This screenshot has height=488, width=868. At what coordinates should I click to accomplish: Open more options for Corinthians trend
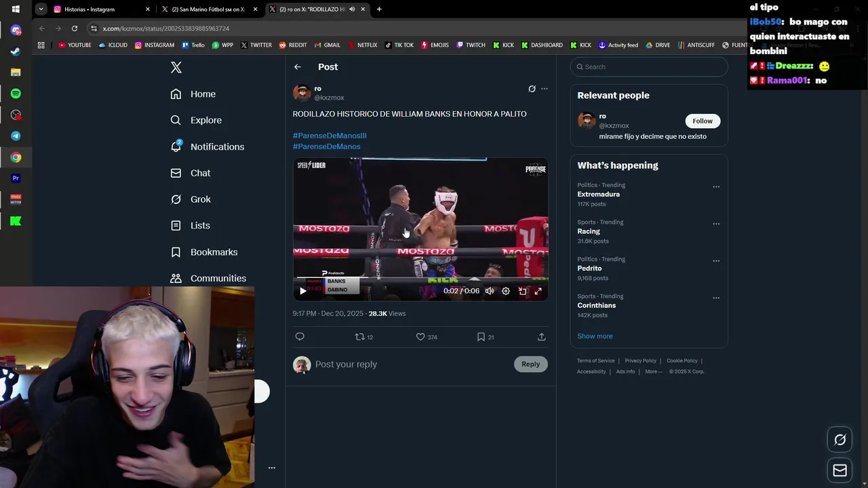tap(716, 298)
